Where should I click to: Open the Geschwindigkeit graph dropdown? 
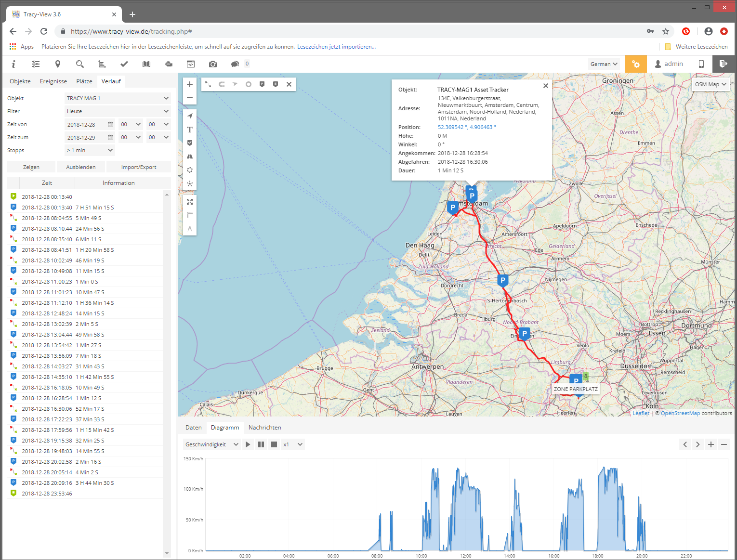point(211,444)
